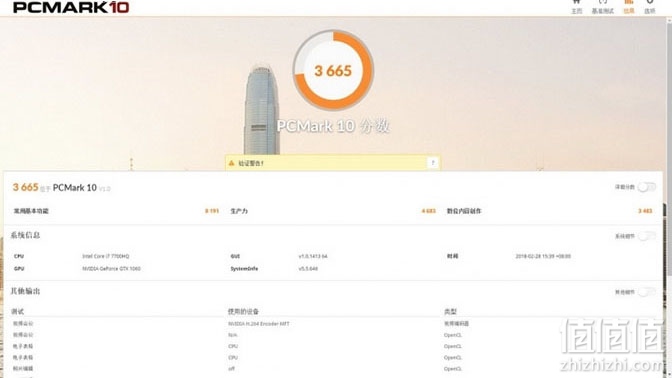The height and width of the screenshot is (378, 672).
Task: Click the orange 3 665 score text in results card
Action: pos(25,187)
